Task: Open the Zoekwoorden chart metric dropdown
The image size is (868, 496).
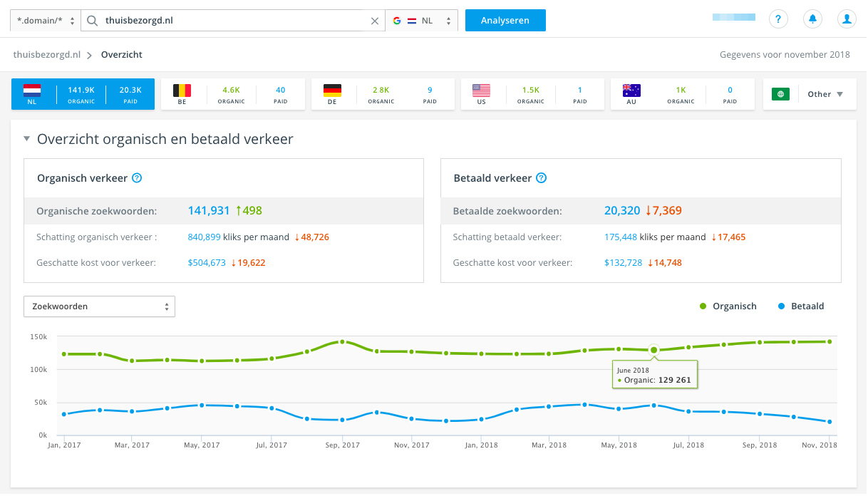Action: (99, 306)
